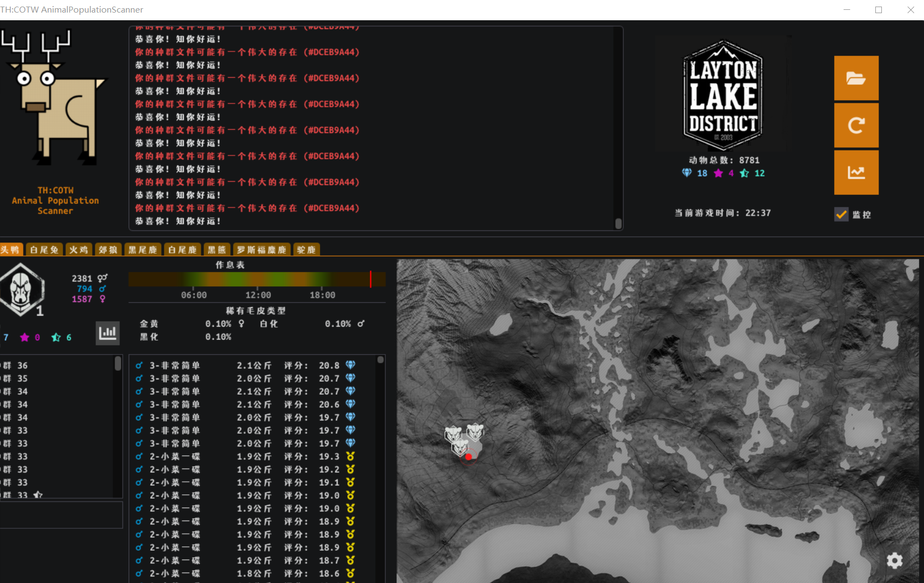Select the group row with 36 animals
The image size is (924, 583).
click(55, 366)
